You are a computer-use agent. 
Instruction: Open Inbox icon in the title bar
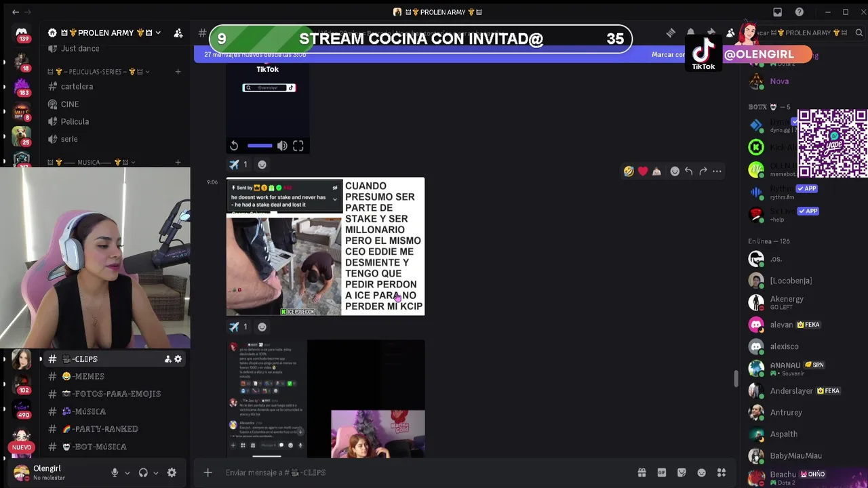(x=778, y=12)
